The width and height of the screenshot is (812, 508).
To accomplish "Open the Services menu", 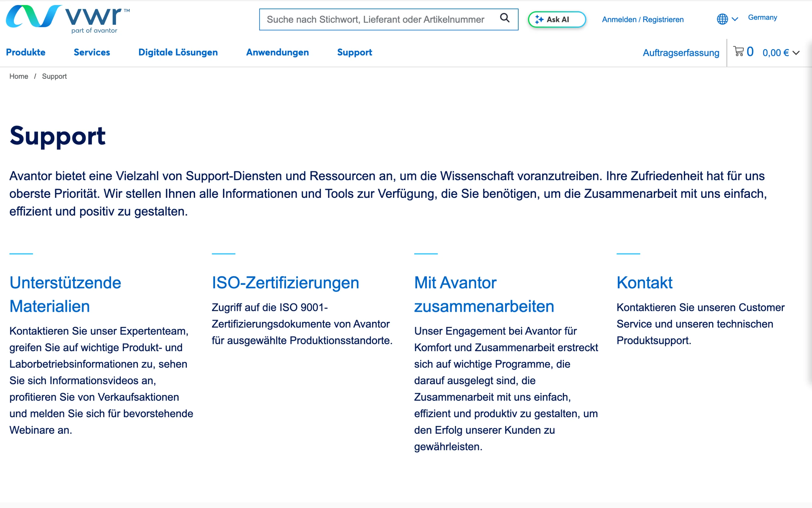I will [92, 52].
